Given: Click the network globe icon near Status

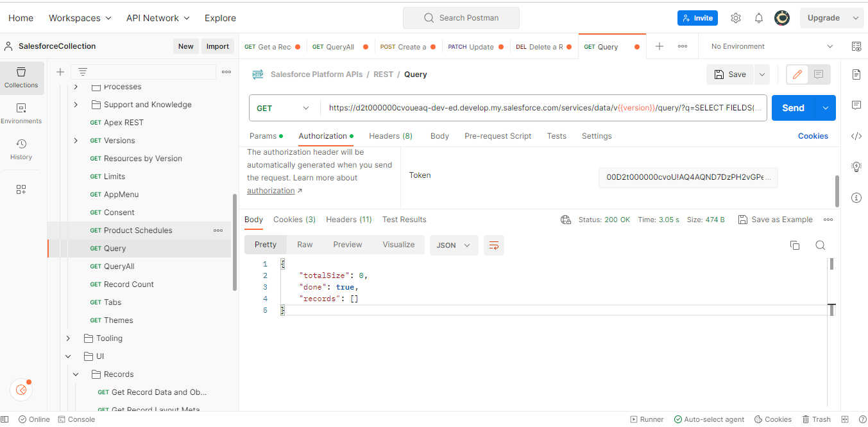Looking at the screenshot, I should (x=566, y=220).
